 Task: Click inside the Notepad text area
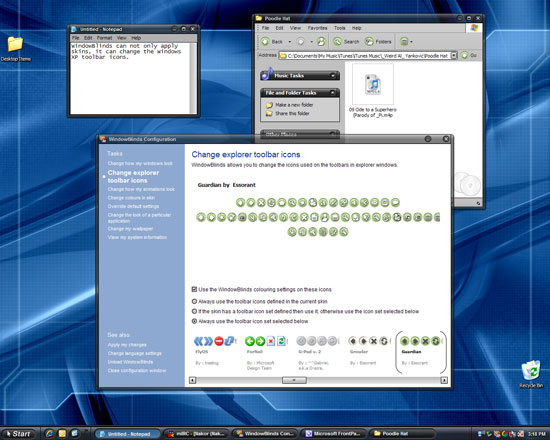130,79
